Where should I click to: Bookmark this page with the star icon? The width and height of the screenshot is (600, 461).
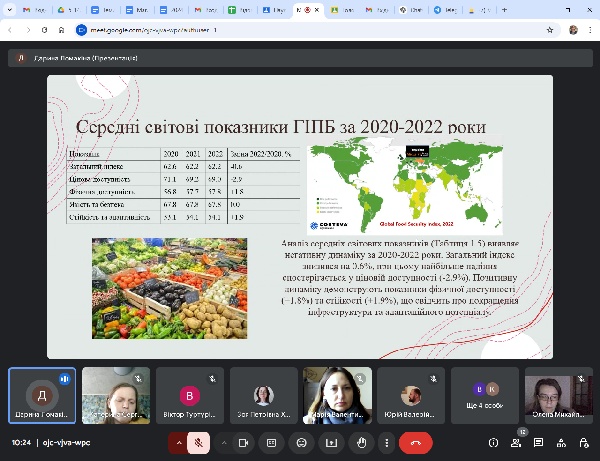pyautogui.click(x=548, y=31)
